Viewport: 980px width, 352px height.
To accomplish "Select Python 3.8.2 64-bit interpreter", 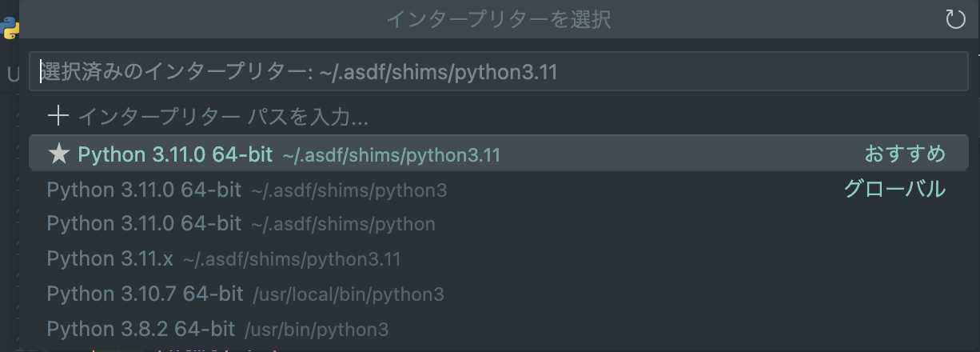I will (141, 329).
